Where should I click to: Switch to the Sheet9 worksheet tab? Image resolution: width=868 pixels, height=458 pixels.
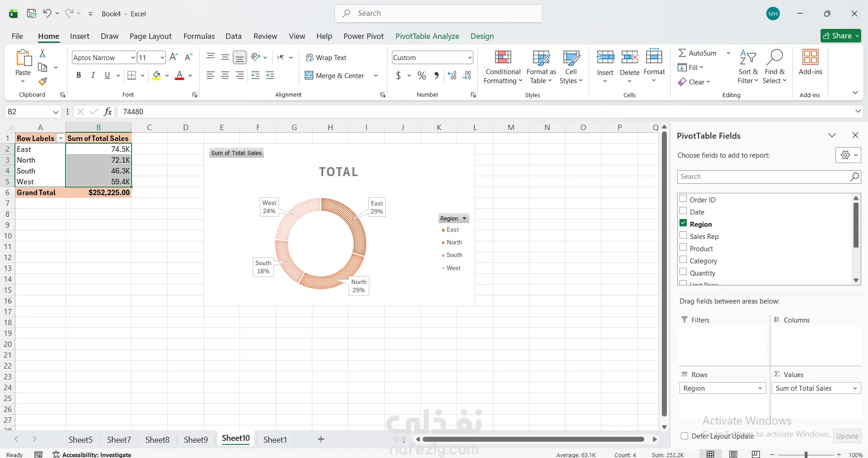(x=195, y=439)
